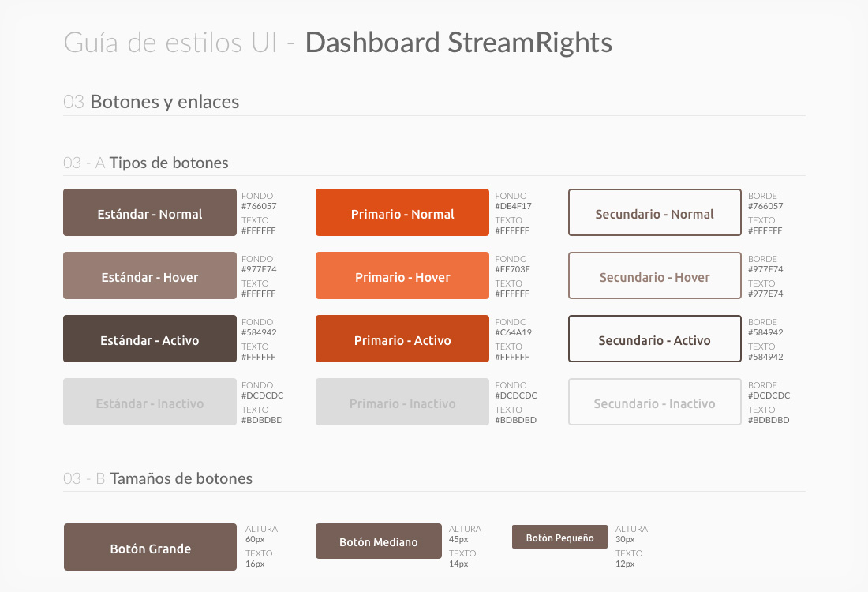Click the Botón Pequeño button
868x592 pixels.
(559, 538)
